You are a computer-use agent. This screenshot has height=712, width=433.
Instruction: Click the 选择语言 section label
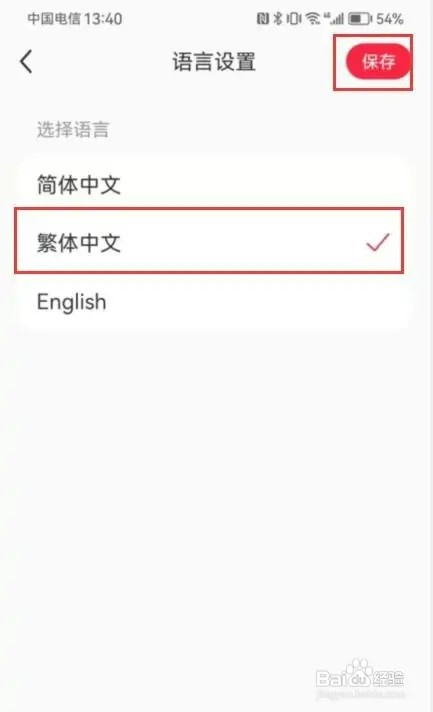[x=73, y=129]
